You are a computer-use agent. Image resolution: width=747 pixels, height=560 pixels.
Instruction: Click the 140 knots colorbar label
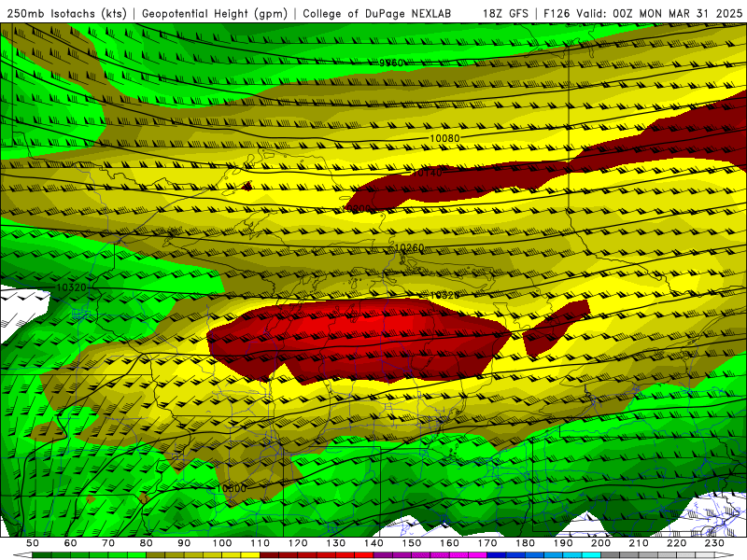[373, 543]
